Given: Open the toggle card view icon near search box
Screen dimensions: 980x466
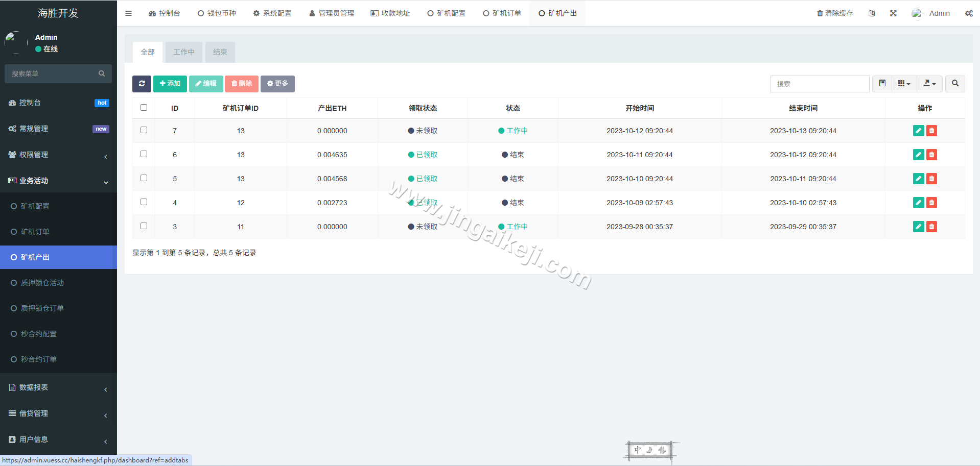Looking at the screenshot, I should point(881,83).
